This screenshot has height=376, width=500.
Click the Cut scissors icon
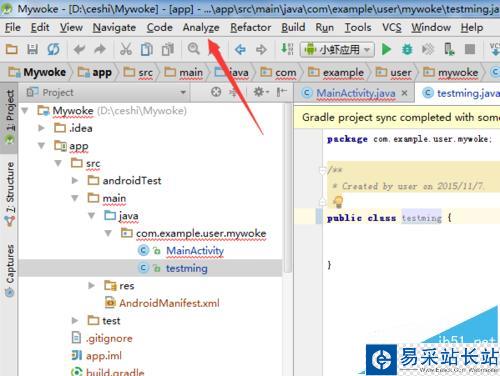click(126, 49)
